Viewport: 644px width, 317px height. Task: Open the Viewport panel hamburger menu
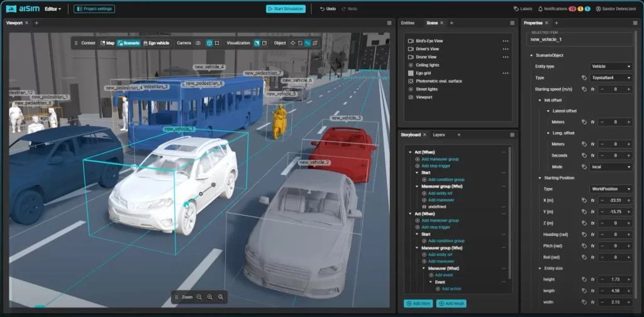coord(389,23)
